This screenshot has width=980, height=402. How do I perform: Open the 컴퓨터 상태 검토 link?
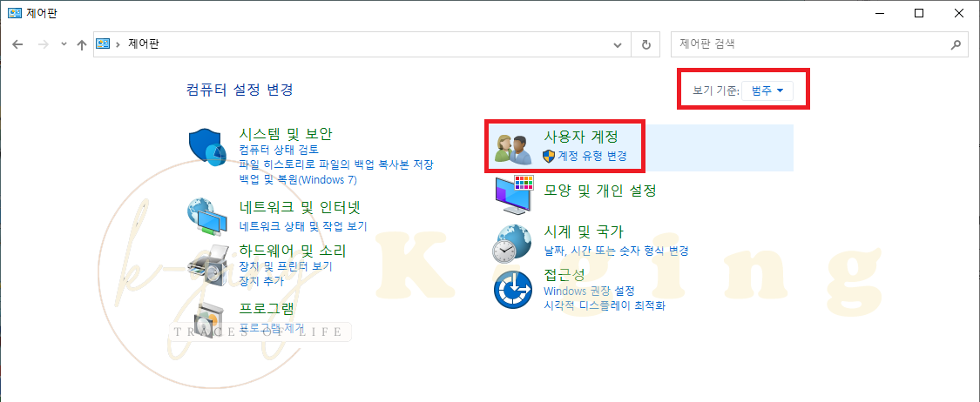coord(279,150)
